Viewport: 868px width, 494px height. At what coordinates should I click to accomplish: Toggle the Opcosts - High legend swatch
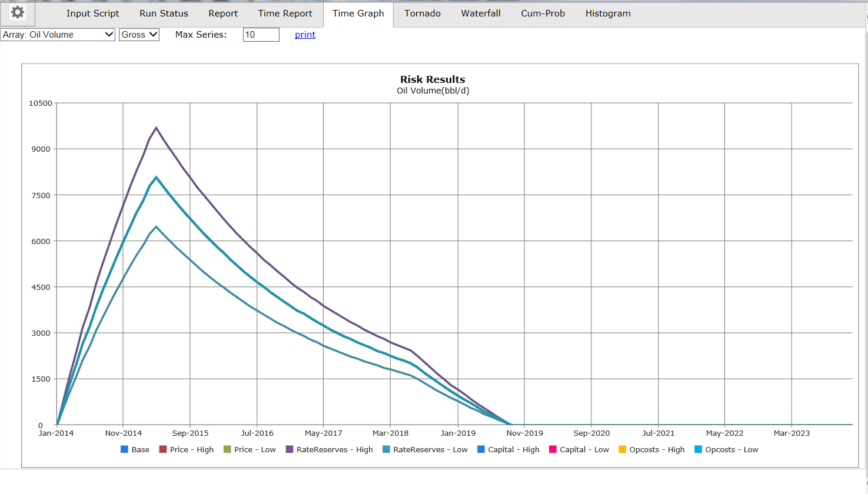(623, 449)
